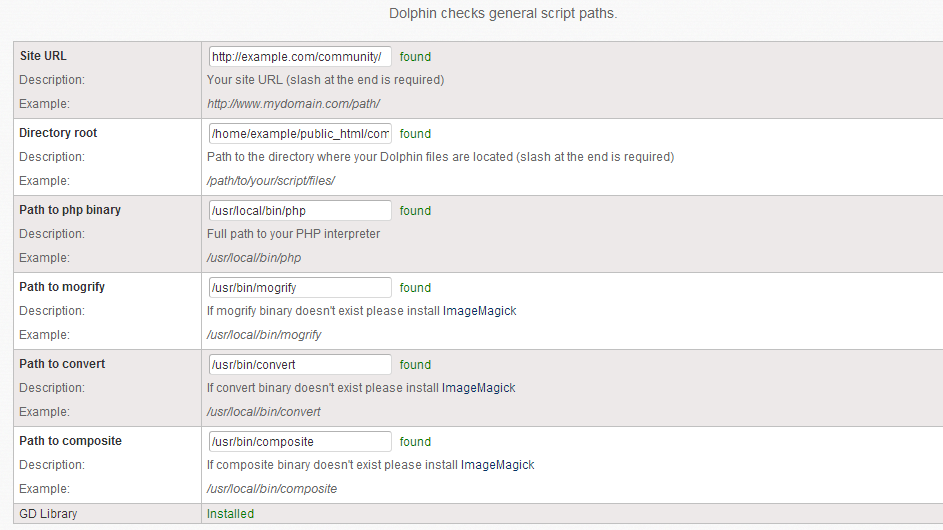Click the "Directory root" bold label

[x=58, y=133]
